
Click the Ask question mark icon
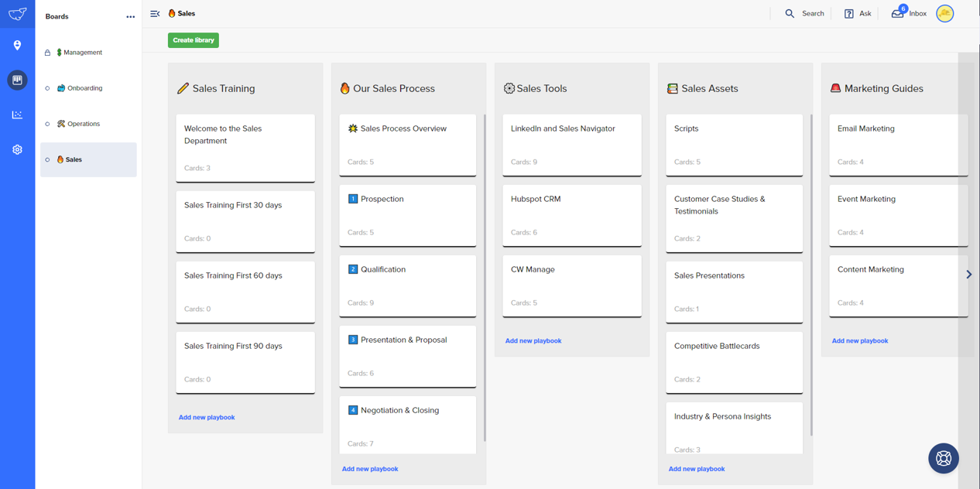[x=849, y=13]
